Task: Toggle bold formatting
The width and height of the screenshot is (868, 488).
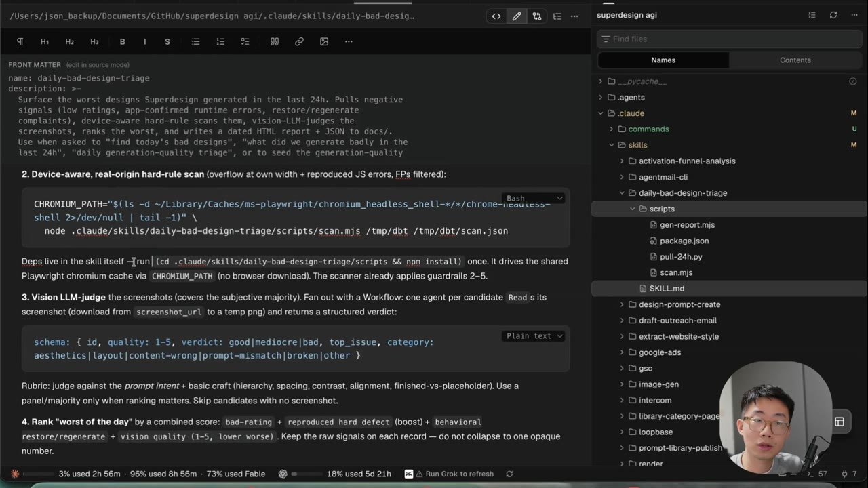Action: pyautogui.click(x=122, y=41)
